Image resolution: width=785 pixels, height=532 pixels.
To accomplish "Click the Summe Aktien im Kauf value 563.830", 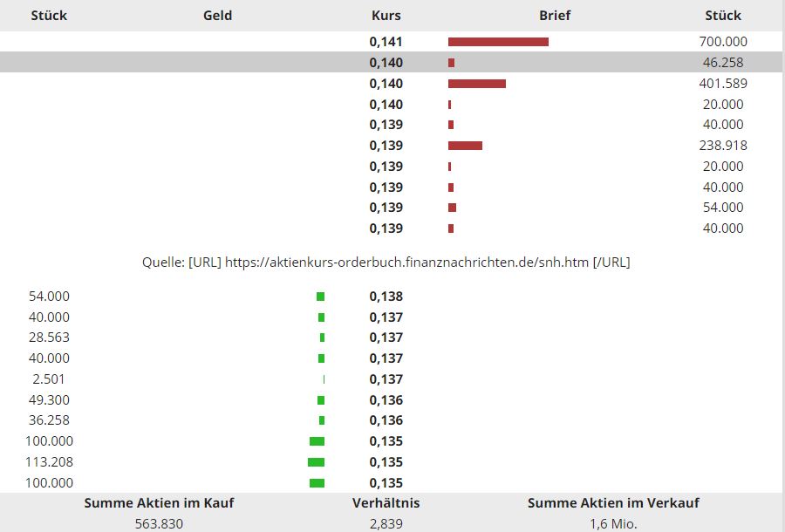I will [159, 523].
